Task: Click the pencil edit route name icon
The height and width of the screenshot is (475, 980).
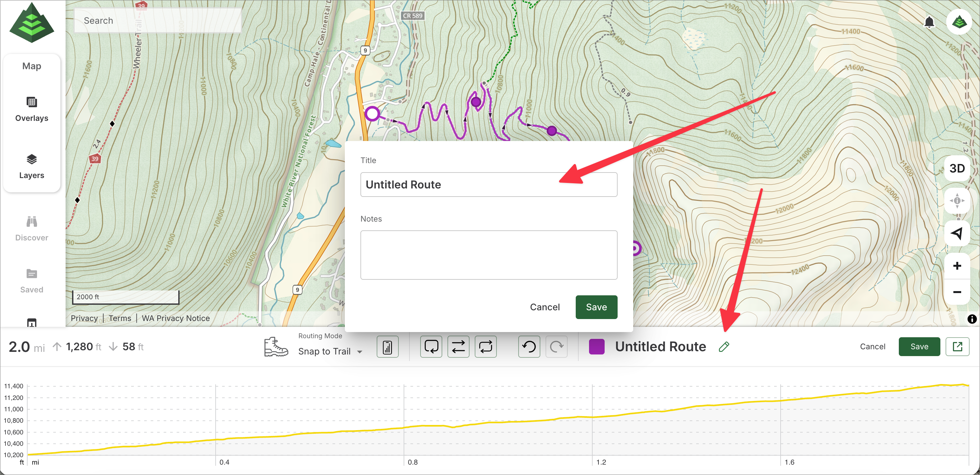Action: point(723,346)
